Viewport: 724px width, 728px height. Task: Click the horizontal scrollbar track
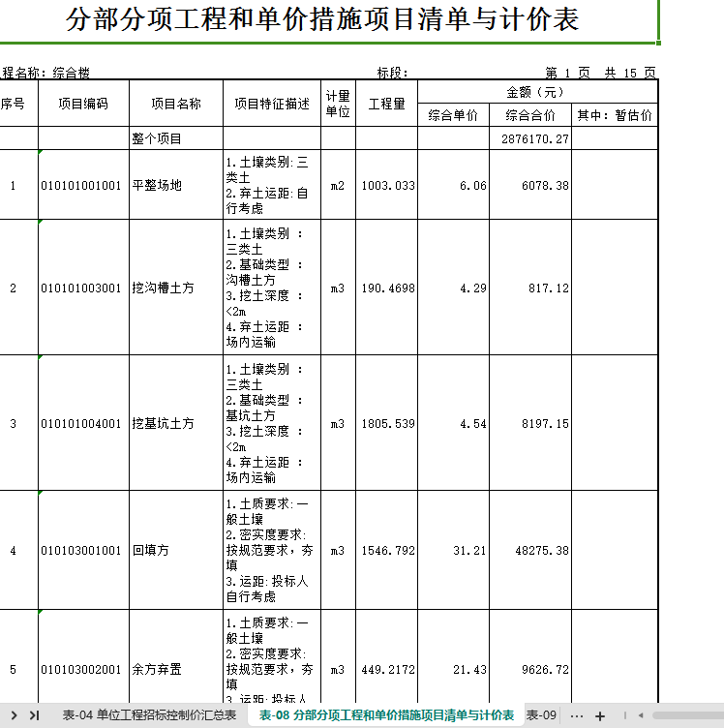click(x=687, y=715)
